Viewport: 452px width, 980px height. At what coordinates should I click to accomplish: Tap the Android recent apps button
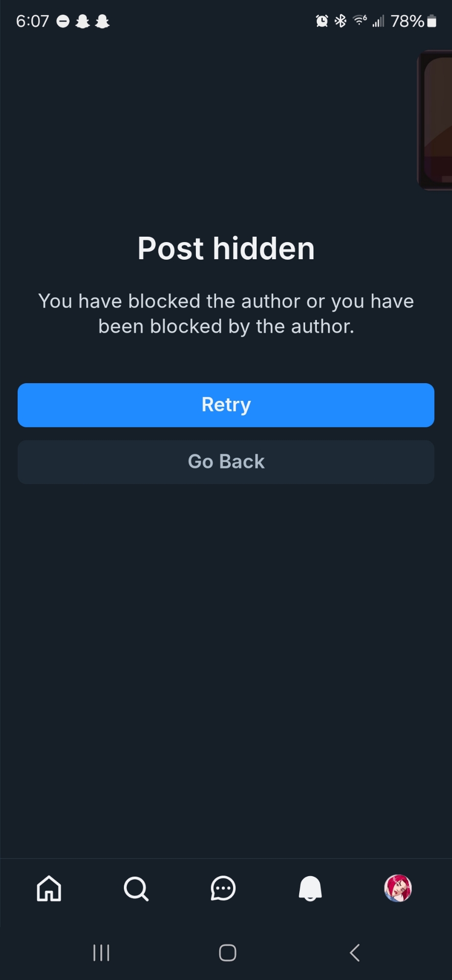[x=101, y=953]
